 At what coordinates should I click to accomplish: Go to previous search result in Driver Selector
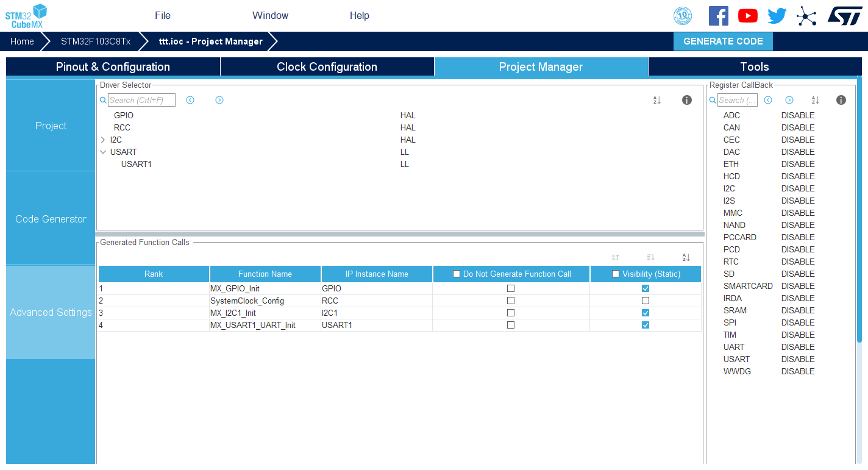pos(190,100)
